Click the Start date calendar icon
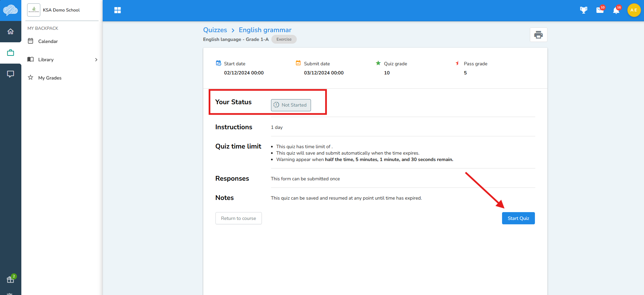This screenshot has width=644, height=295. click(x=219, y=63)
